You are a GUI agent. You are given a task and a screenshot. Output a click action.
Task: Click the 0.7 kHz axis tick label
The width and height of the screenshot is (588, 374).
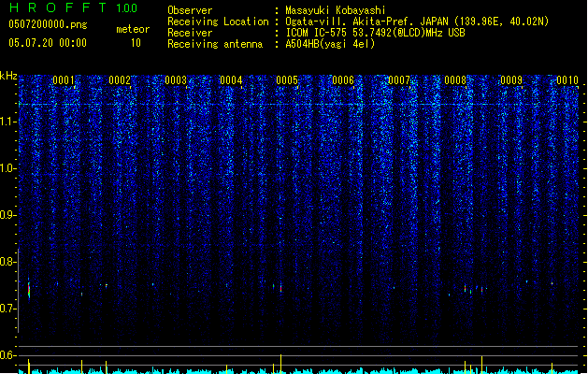pos(8,309)
